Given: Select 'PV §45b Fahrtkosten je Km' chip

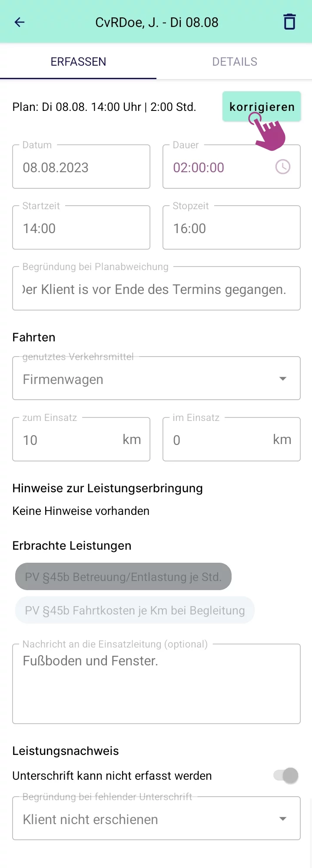Looking at the screenshot, I should point(135,610).
